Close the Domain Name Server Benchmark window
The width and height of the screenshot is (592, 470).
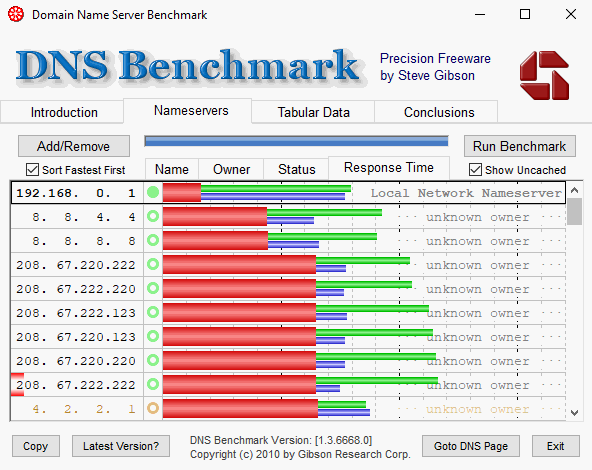571,14
